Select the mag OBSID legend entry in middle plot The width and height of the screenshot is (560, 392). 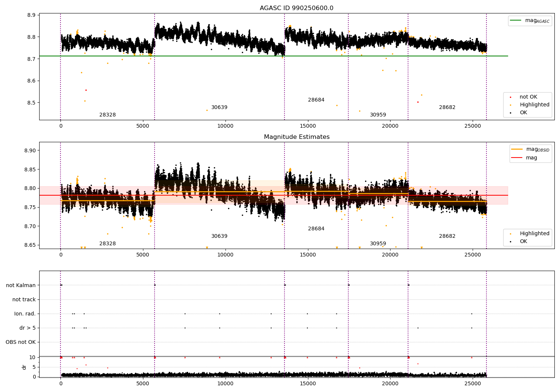pos(531,149)
